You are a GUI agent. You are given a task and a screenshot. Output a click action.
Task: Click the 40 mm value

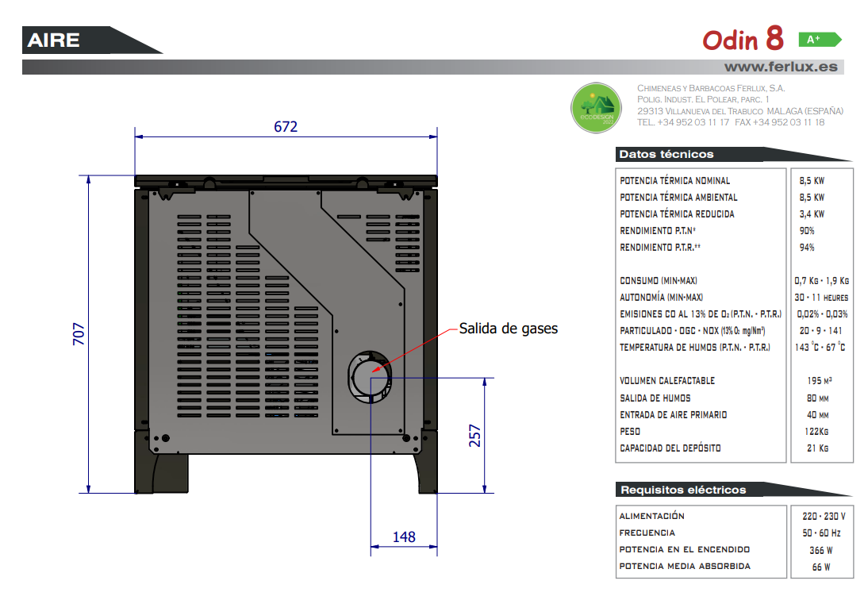(818, 414)
